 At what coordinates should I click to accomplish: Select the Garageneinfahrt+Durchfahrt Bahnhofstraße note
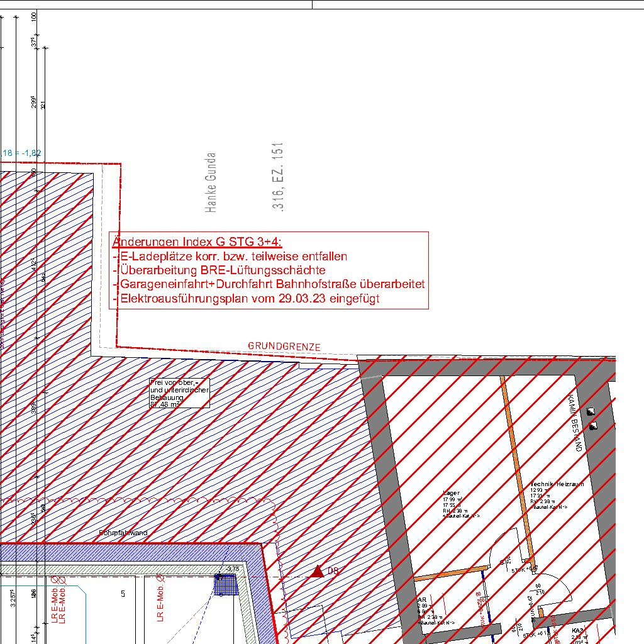[269, 284]
